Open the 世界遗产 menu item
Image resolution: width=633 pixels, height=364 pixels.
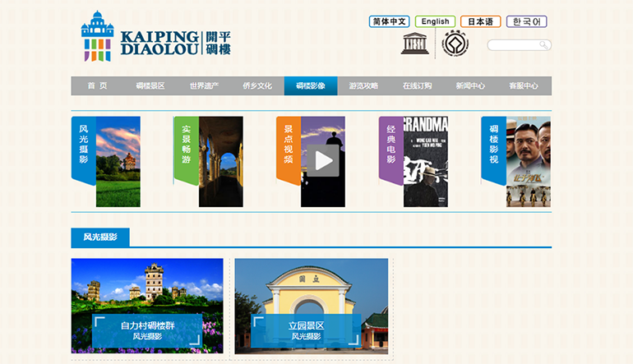pos(204,85)
